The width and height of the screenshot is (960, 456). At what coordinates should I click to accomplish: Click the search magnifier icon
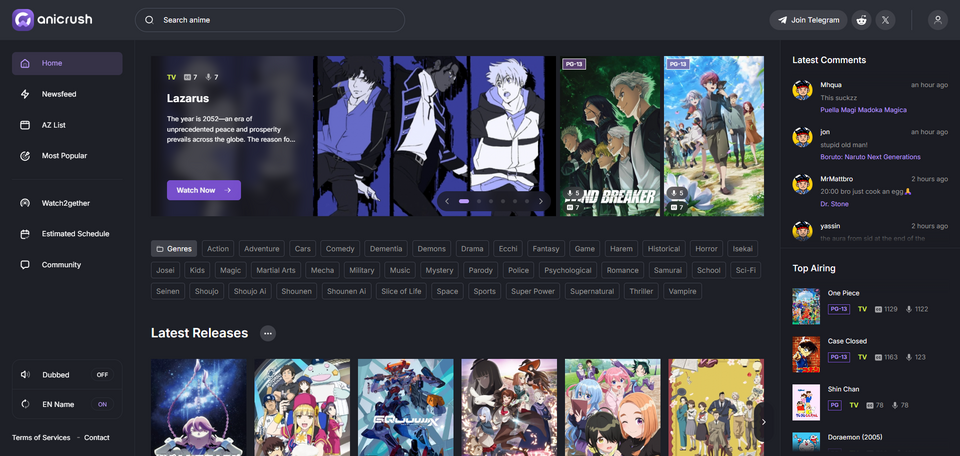click(149, 20)
